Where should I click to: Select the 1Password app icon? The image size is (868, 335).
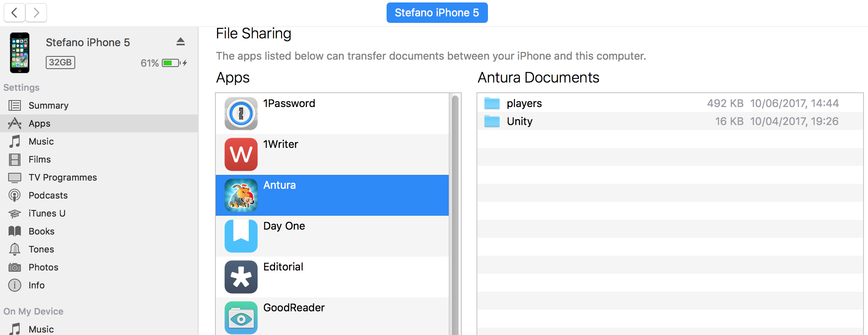pyautogui.click(x=241, y=114)
